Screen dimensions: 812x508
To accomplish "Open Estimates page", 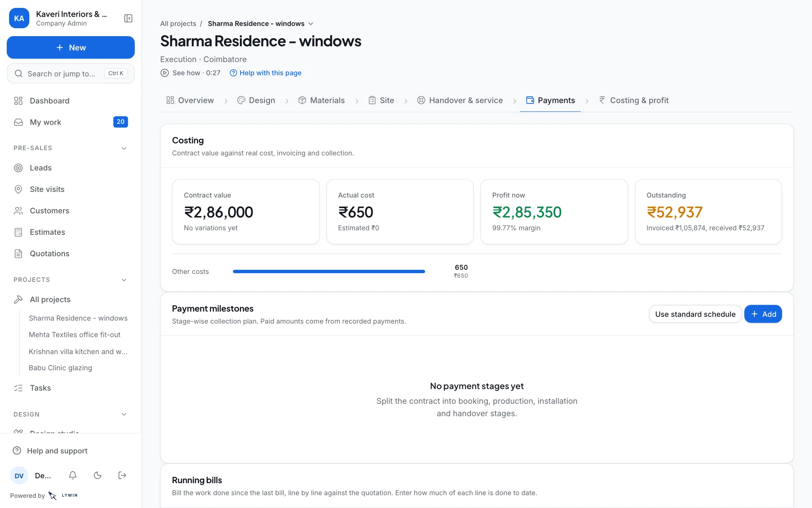I will click(71, 232).
